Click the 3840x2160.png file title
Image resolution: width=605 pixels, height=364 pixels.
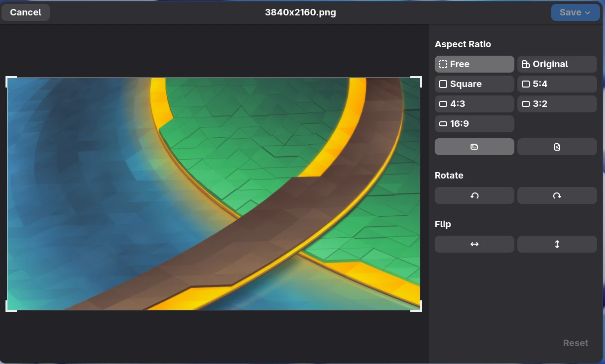click(300, 12)
